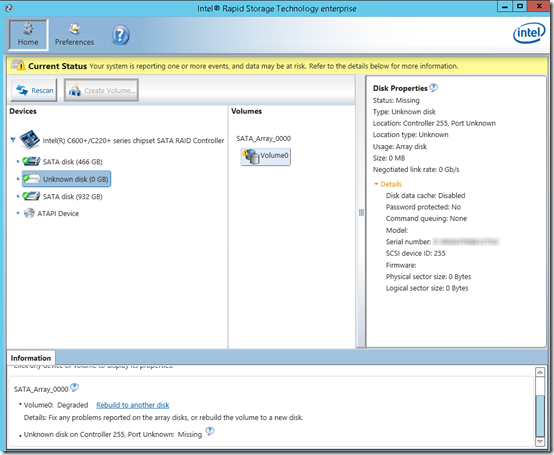Open help icon beside Missing status

click(x=210, y=431)
